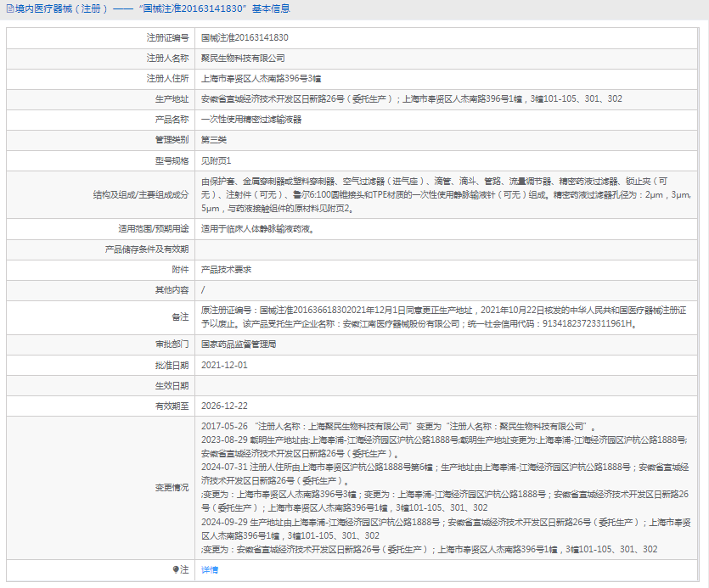Click attachment value 产品技术要求
709x588 pixels.
click(x=226, y=269)
